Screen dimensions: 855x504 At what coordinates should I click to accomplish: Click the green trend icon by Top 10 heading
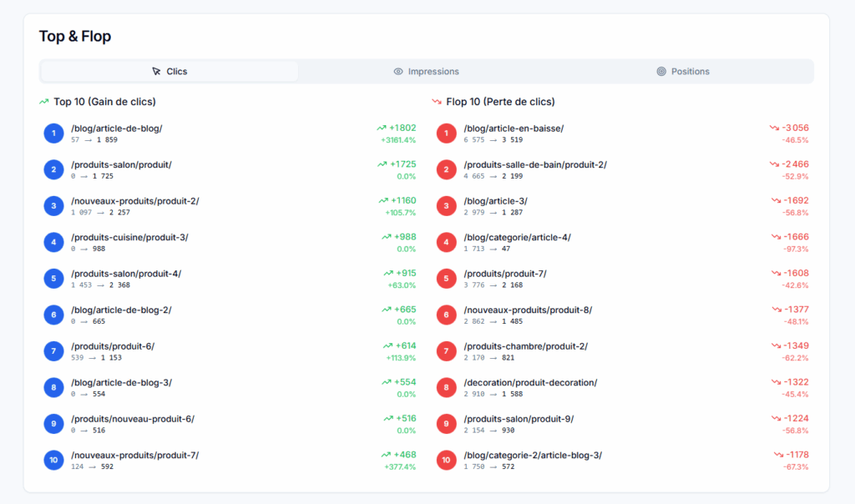43,102
